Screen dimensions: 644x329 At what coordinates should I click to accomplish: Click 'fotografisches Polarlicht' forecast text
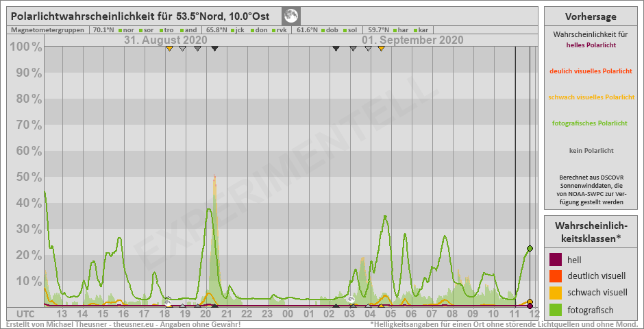(591, 123)
